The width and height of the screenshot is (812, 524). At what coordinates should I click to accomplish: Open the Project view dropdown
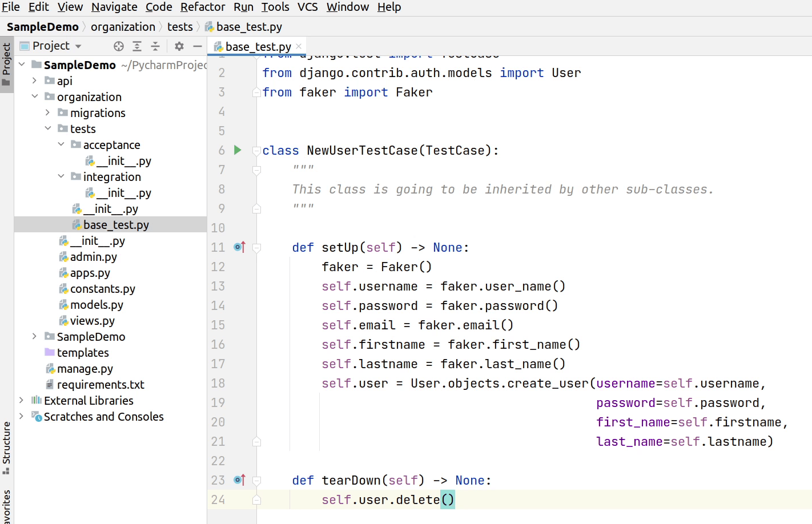coord(78,46)
